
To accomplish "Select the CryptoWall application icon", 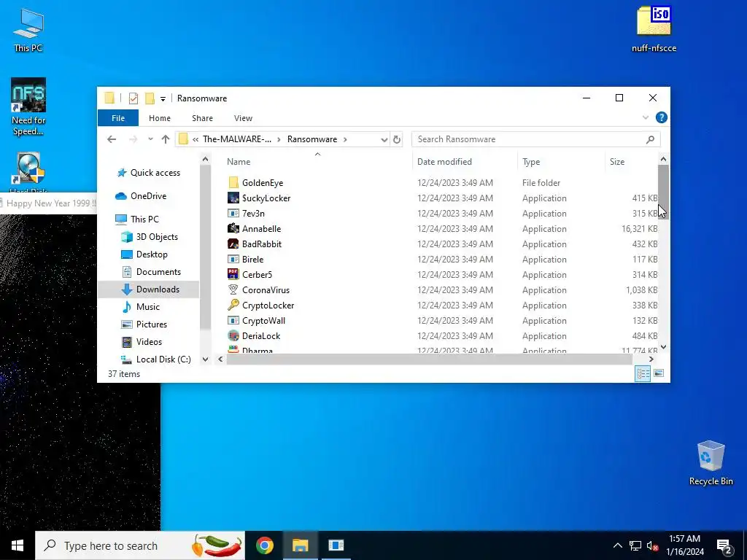I will click(233, 321).
